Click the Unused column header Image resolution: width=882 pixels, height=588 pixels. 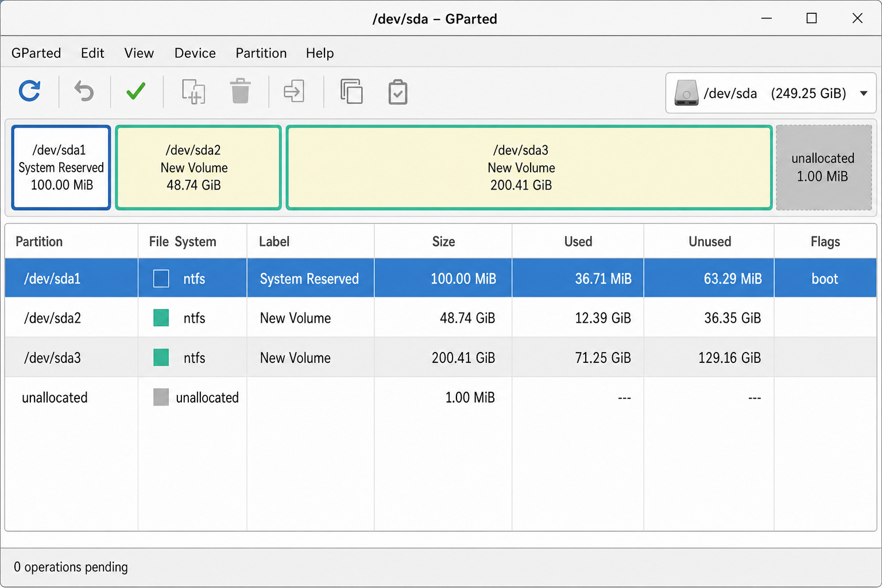point(710,242)
